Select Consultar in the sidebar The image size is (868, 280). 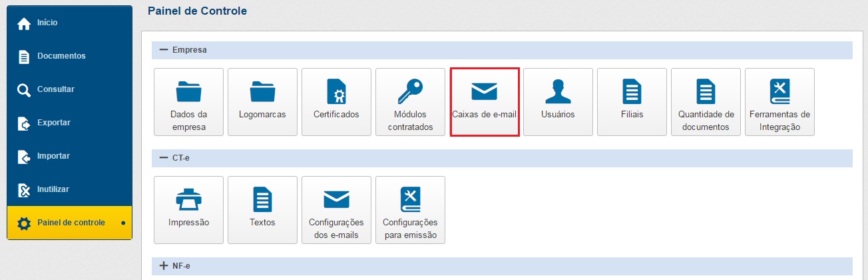(55, 89)
